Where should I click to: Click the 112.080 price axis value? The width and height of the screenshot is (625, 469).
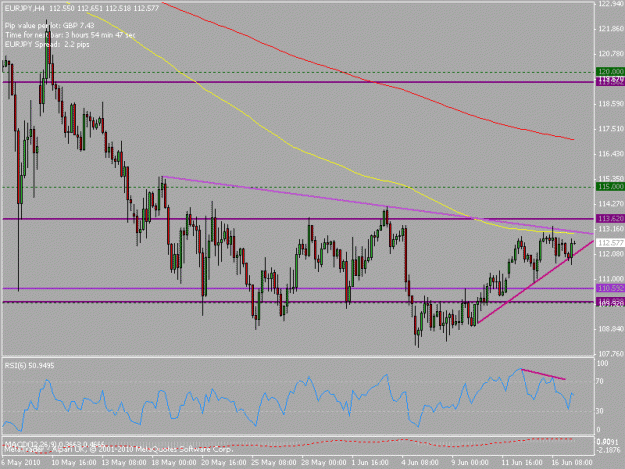point(611,254)
